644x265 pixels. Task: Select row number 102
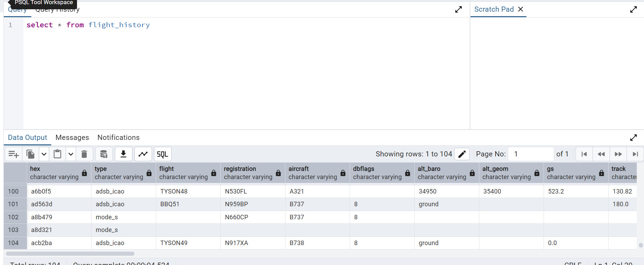pyautogui.click(x=15, y=217)
